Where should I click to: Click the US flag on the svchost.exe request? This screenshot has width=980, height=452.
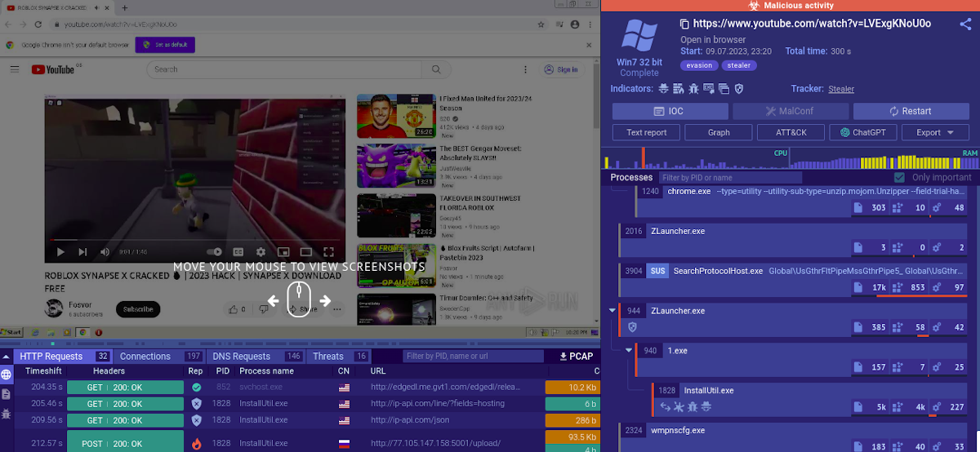[x=344, y=388]
